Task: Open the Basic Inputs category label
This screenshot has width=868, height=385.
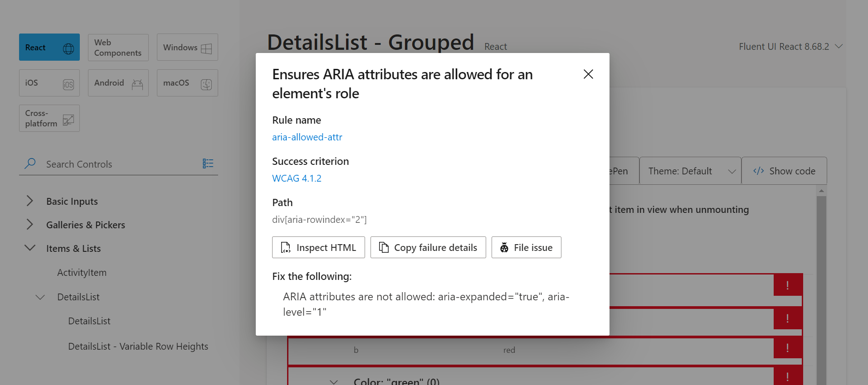Action: 72,202
